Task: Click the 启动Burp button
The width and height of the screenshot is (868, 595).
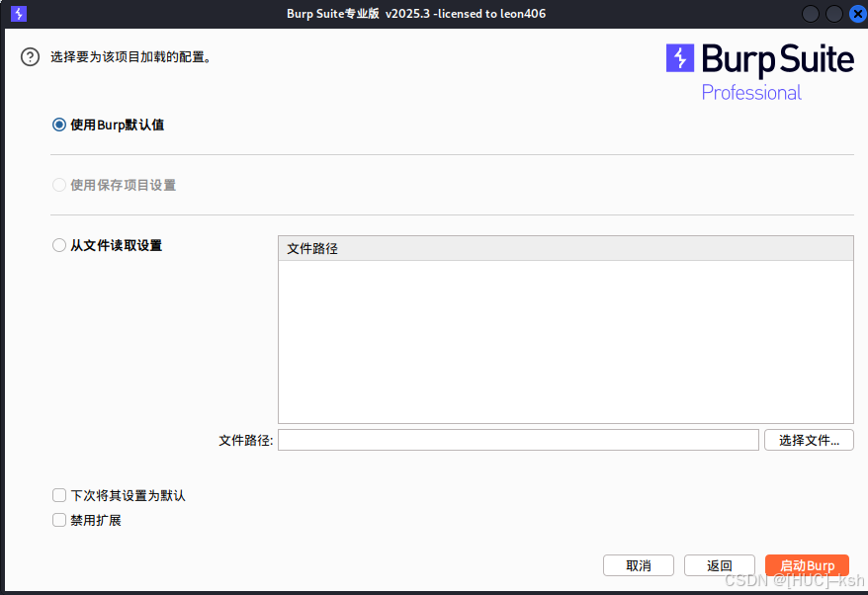Action: [807, 565]
